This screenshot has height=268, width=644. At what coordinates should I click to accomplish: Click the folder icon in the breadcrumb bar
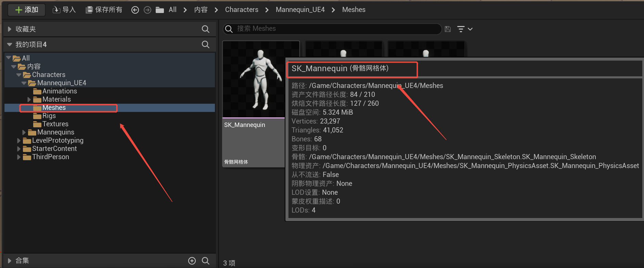(160, 10)
